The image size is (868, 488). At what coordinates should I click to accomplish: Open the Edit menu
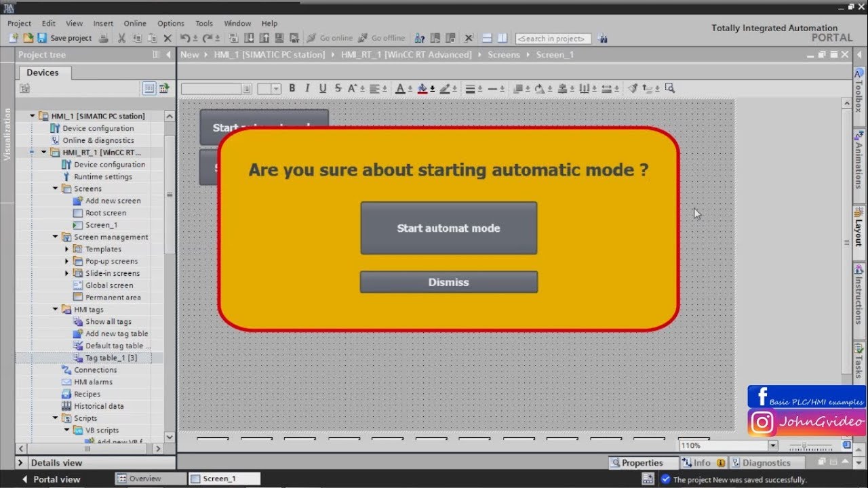point(49,23)
